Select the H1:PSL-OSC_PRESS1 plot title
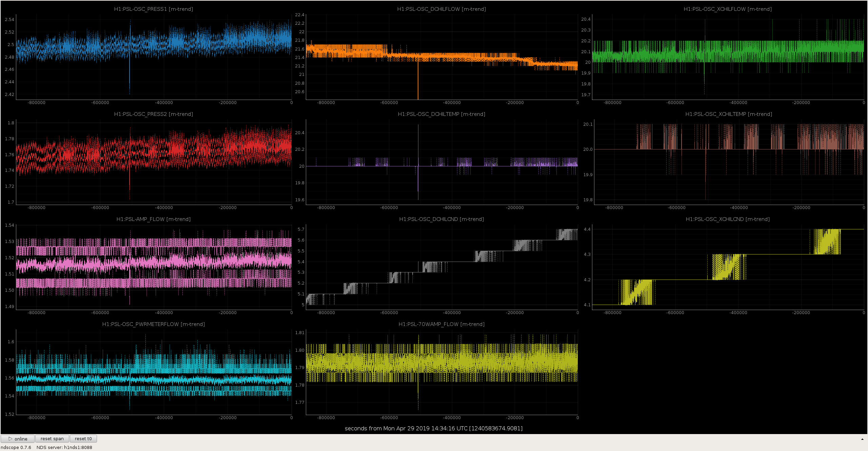Screen dimensions: 868x451 click(154, 9)
